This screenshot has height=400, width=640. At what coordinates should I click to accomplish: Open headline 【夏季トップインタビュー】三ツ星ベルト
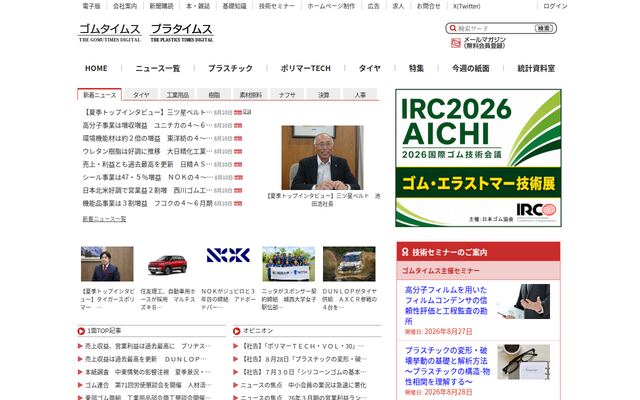[147, 112]
